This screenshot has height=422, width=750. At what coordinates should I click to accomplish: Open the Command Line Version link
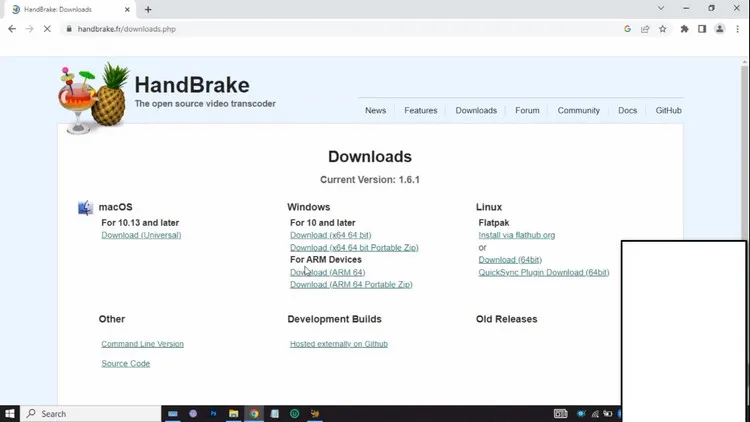click(143, 344)
